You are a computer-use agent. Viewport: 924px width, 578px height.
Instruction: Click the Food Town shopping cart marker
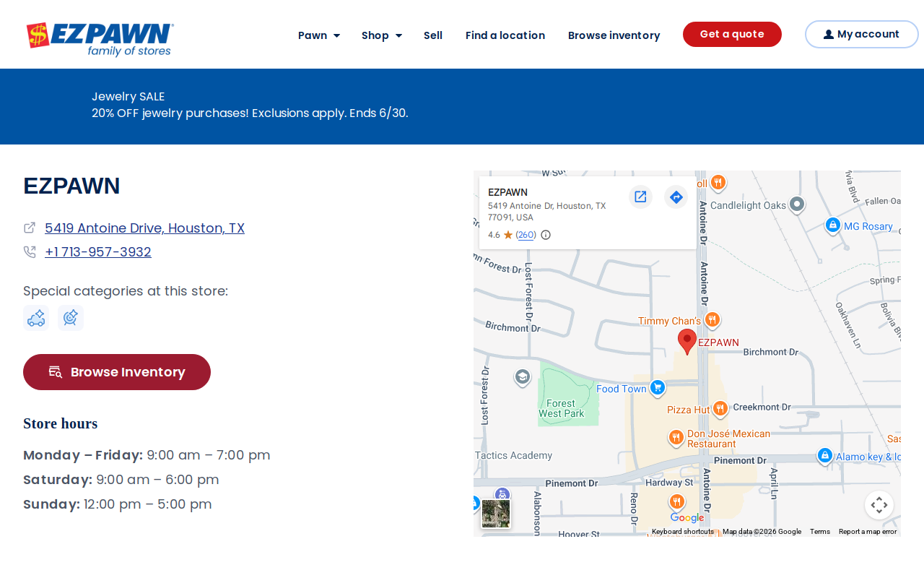coord(657,388)
